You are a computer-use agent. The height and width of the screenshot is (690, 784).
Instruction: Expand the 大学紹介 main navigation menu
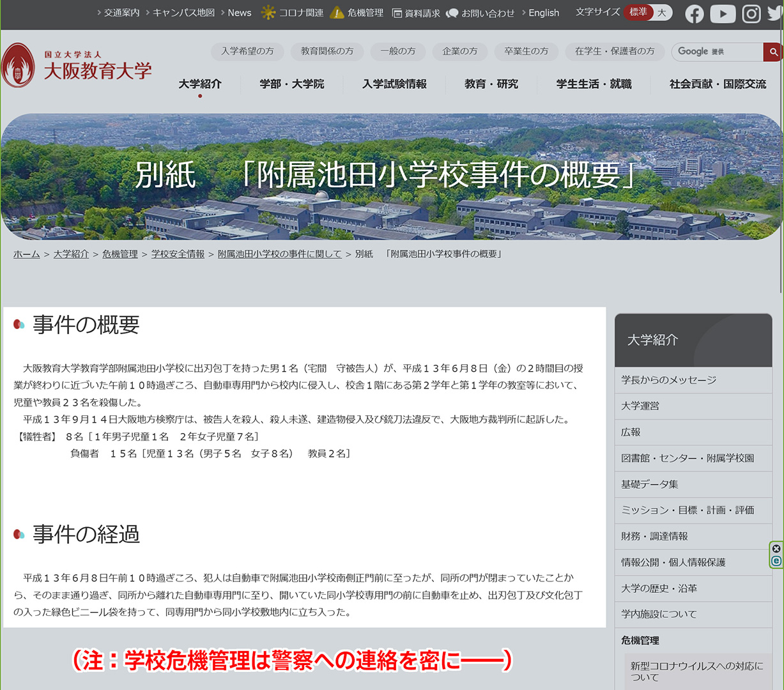tap(200, 84)
